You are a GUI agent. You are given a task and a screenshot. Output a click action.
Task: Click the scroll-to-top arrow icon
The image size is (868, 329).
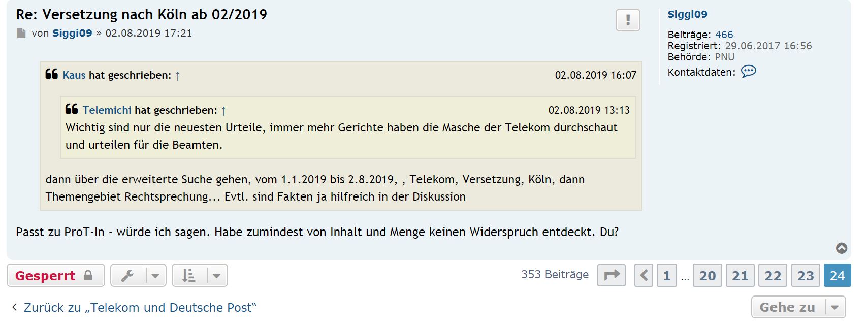coord(842,248)
